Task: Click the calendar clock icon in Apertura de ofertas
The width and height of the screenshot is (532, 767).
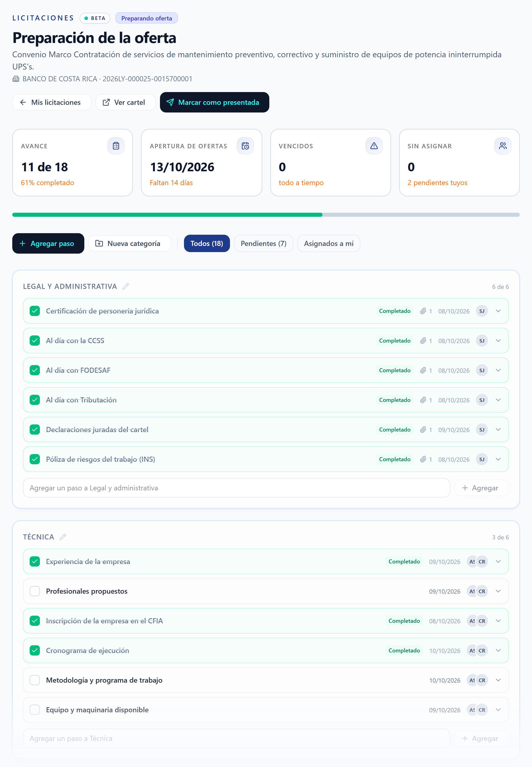Action: 245,146
